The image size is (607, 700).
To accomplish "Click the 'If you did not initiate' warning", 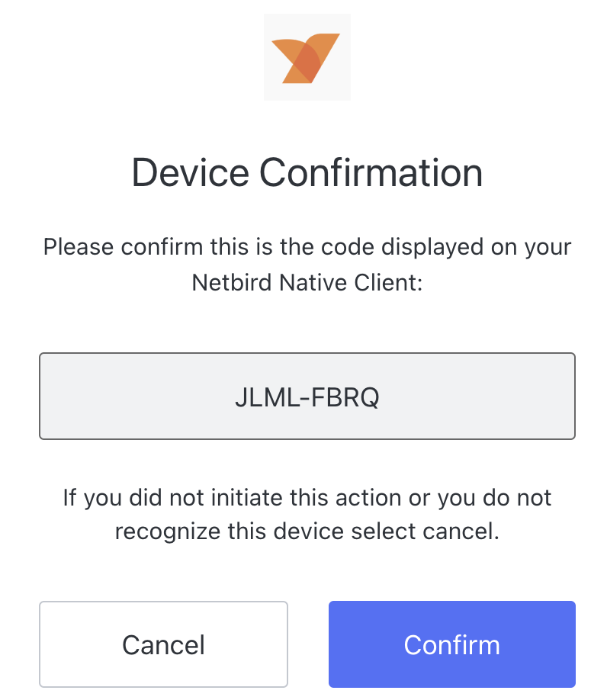I will 307,499.
